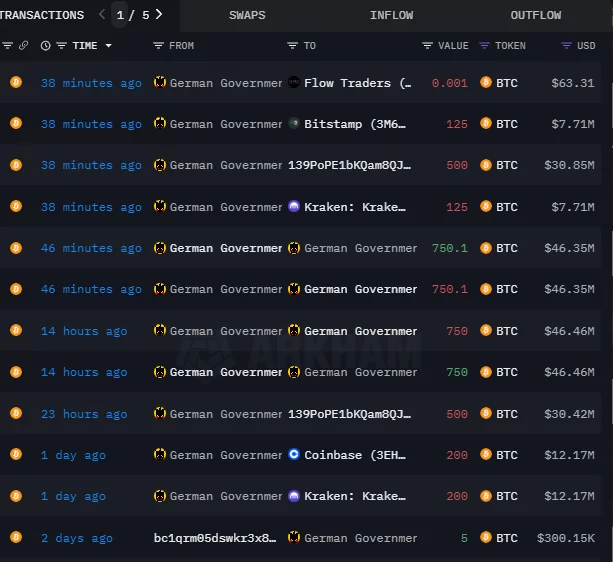Open the USD column filter
Viewport: 613px width, 562px height.
coord(566,46)
